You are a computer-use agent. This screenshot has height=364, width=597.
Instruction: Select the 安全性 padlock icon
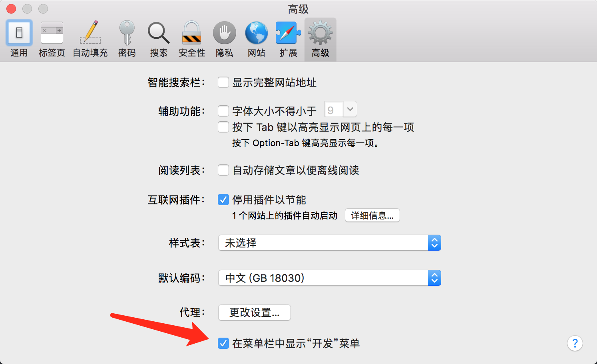192,39
